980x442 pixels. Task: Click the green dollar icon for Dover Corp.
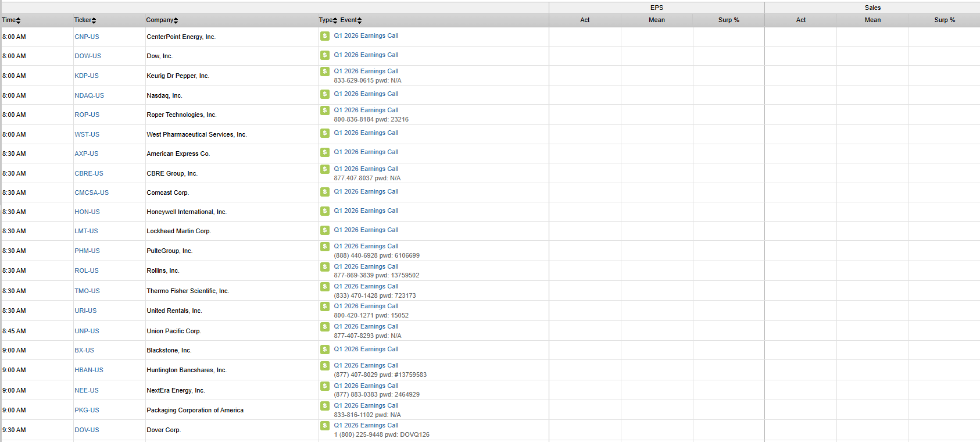(325, 426)
